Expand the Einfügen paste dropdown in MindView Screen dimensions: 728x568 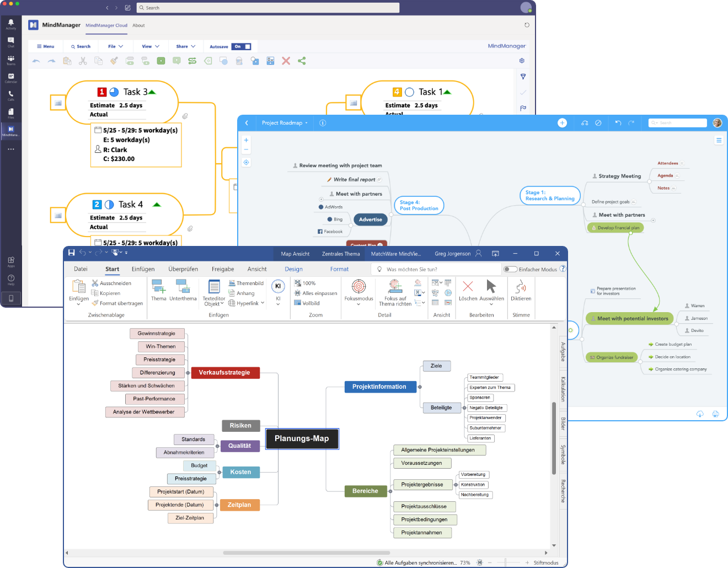[x=79, y=304]
